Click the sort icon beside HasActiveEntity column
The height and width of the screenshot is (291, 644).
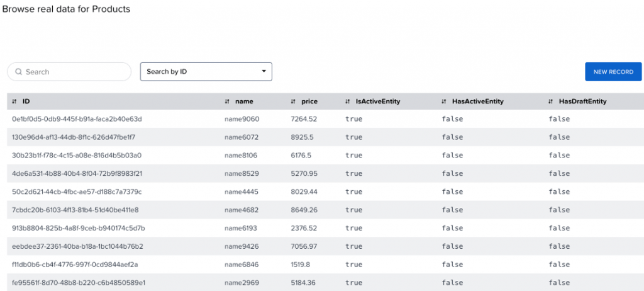(443, 101)
